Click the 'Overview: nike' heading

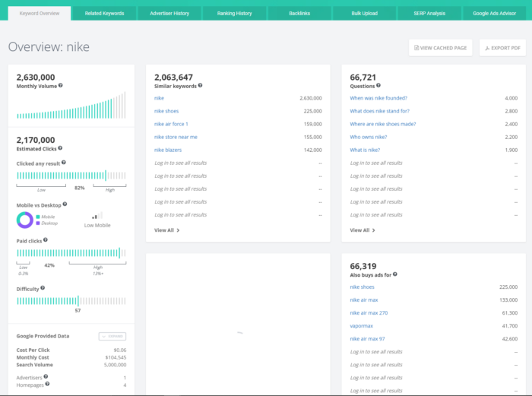pyautogui.click(x=49, y=47)
